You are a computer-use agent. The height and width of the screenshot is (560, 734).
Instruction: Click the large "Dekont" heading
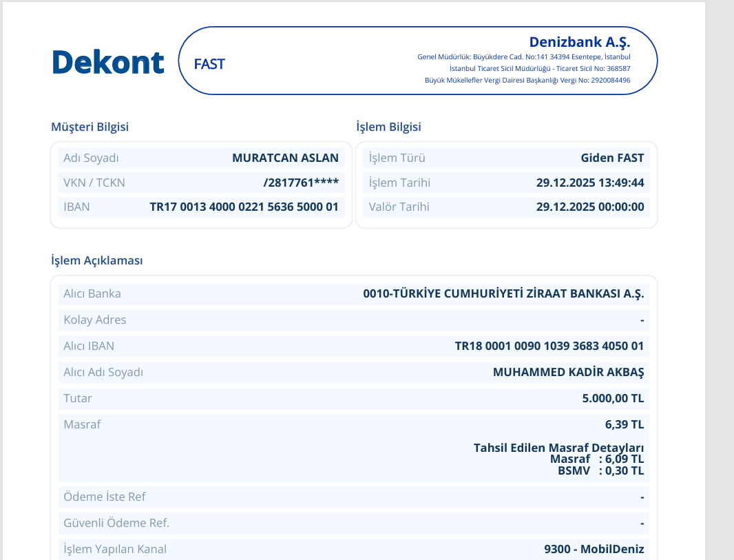(107, 62)
